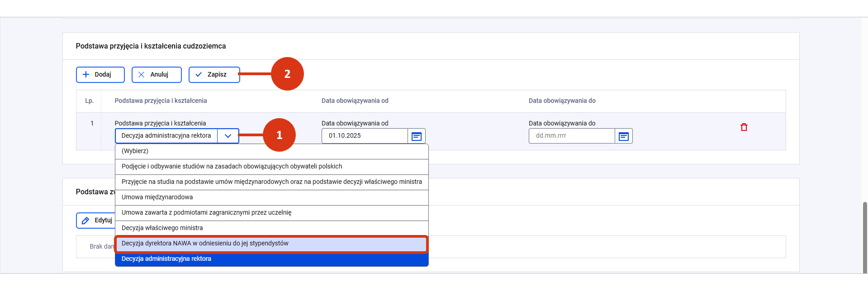Click the date field showing 01.10.2025
The width and height of the screenshot is (868, 297).
click(365, 136)
